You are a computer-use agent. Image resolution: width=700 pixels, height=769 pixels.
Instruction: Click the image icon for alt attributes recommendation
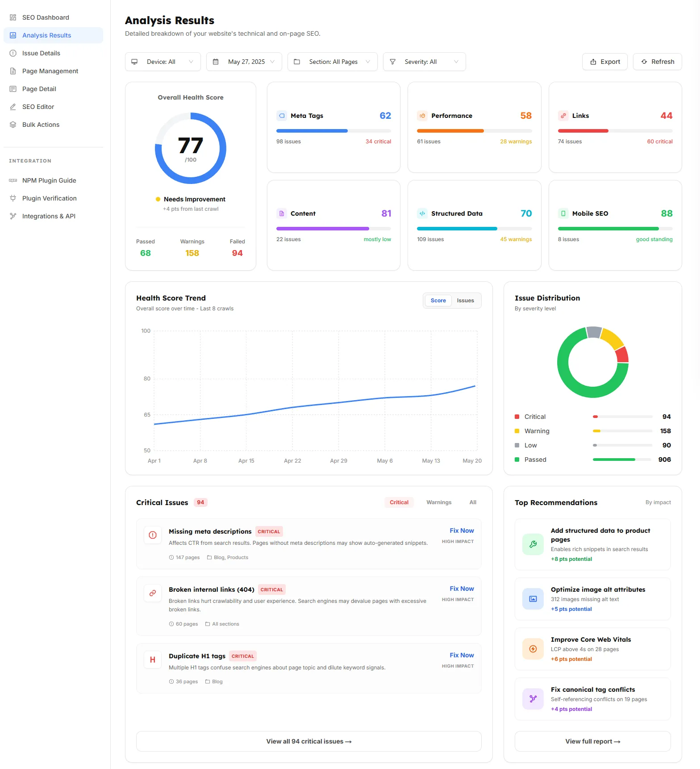(x=533, y=599)
